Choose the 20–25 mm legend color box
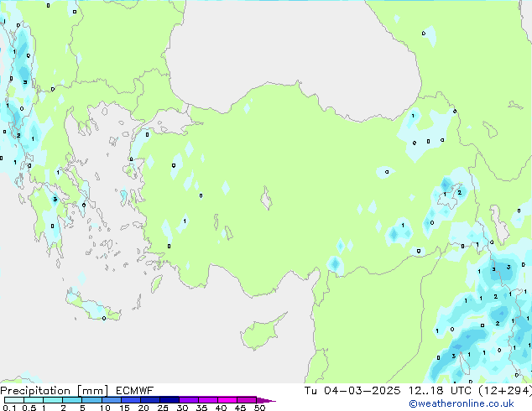Viewport: 532px width, 411px height. (x=149, y=400)
